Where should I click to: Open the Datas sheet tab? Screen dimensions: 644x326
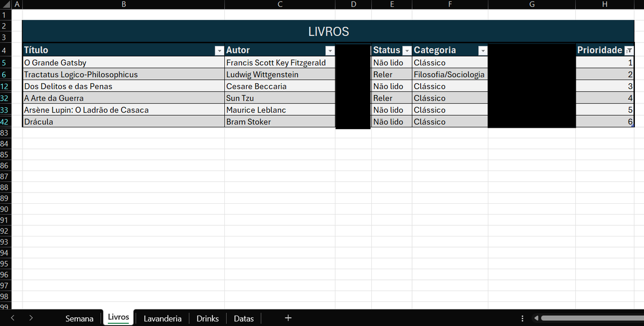pos(244,318)
